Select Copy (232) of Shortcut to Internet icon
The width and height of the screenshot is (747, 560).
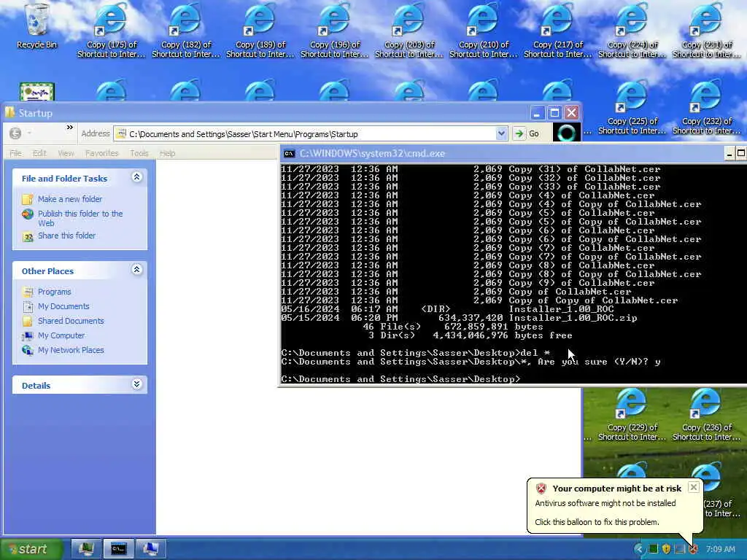pos(706,108)
